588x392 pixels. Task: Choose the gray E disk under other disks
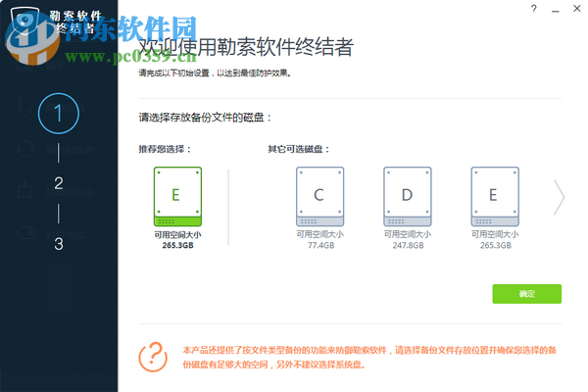tap(495, 196)
